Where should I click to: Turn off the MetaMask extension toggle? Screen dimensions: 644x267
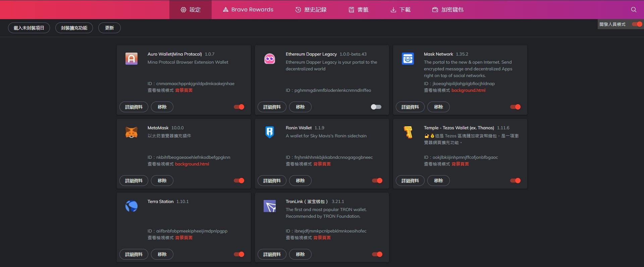coord(239,181)
